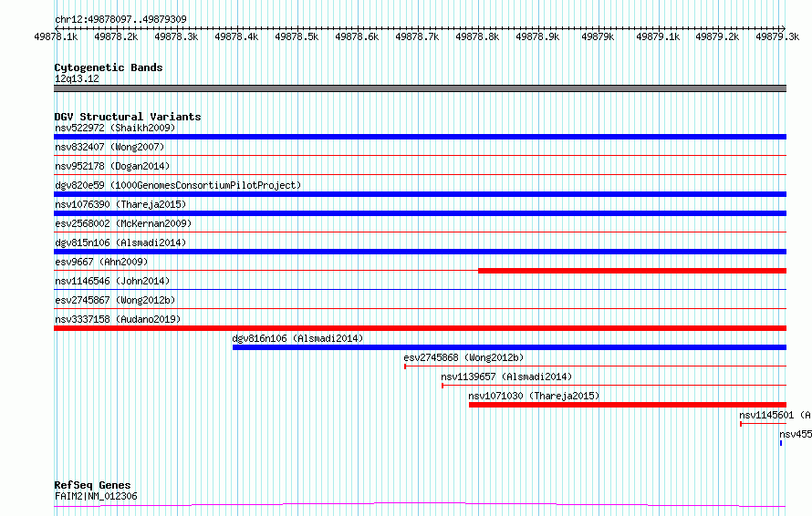Click nsv3337158 (Audano2019) label

118,319
